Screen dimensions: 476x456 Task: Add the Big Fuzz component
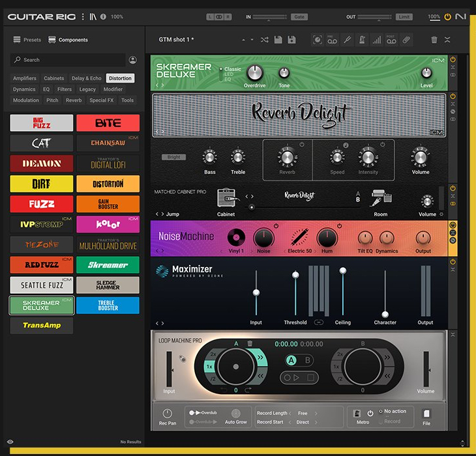(42, 122)
